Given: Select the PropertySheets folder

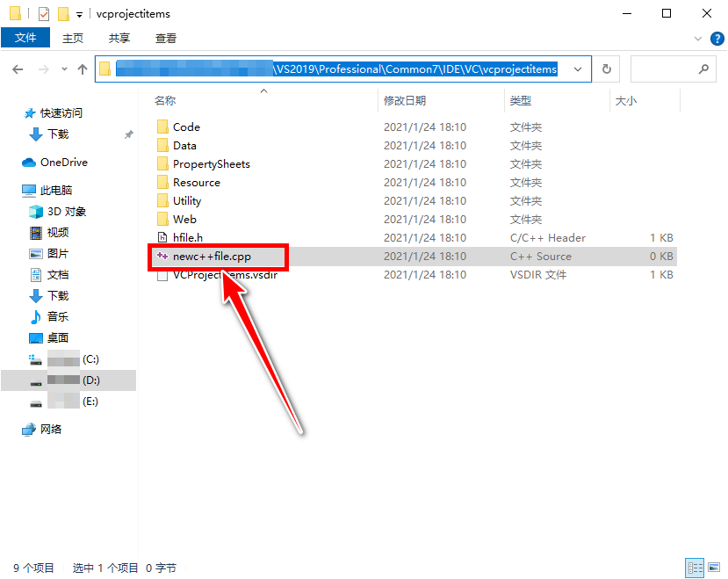Looking at the screenshot, I should (x=211, y=164).
